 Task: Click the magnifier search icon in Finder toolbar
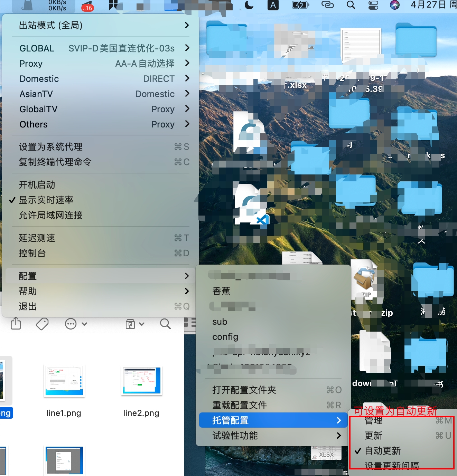click(165, 324)
